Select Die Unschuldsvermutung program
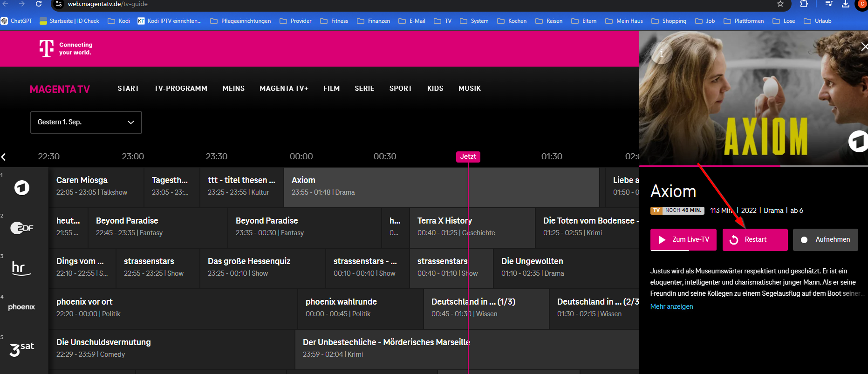 [172, 349]
